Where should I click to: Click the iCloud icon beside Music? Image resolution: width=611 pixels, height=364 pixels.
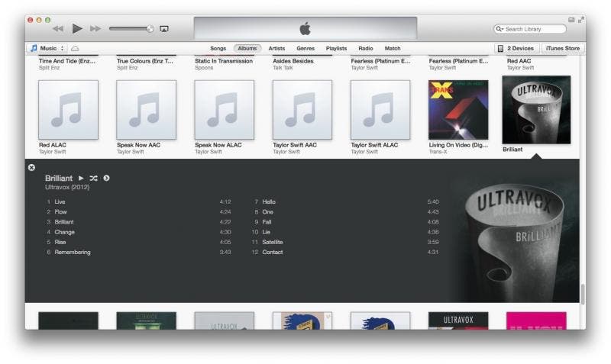(x=75, y=48)
